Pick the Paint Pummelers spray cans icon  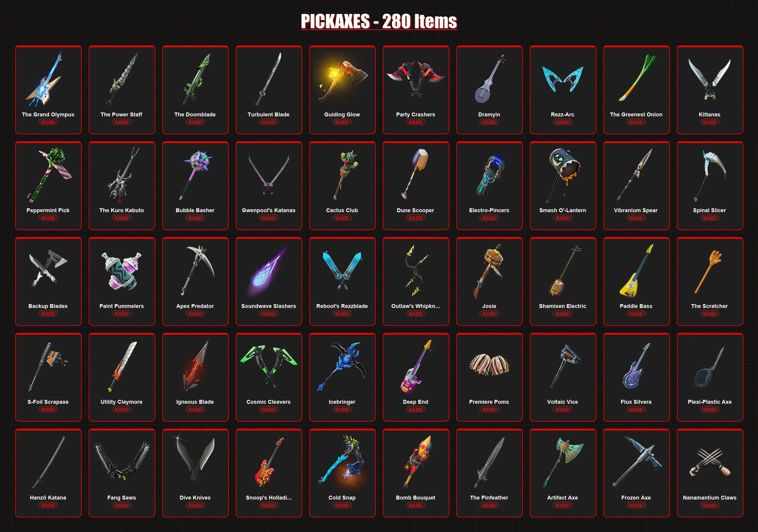(x=121, y=271)
